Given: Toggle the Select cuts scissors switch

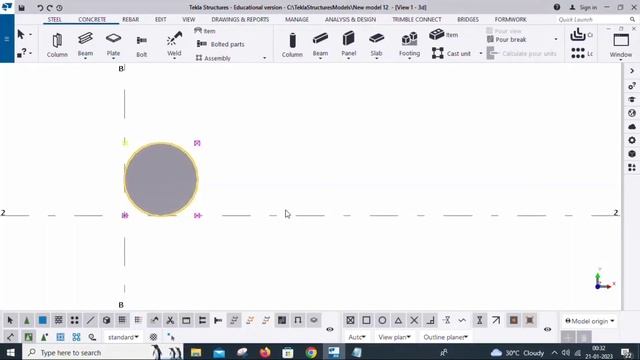Looking at the screenshot, I should [x=170, y=320].
